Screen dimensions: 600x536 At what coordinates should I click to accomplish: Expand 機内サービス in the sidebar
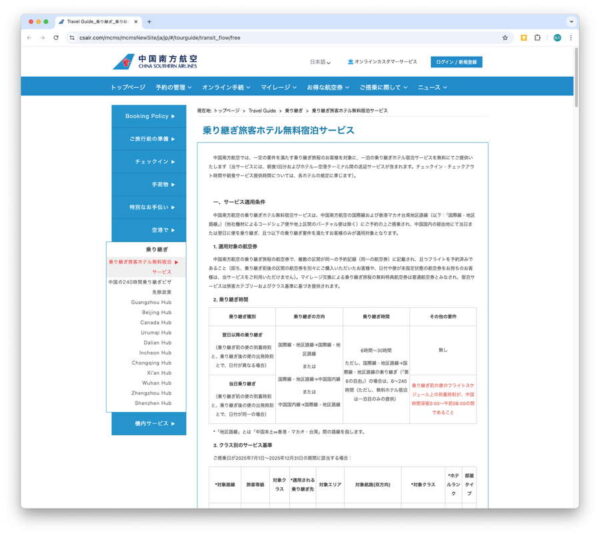click(149, 424)
